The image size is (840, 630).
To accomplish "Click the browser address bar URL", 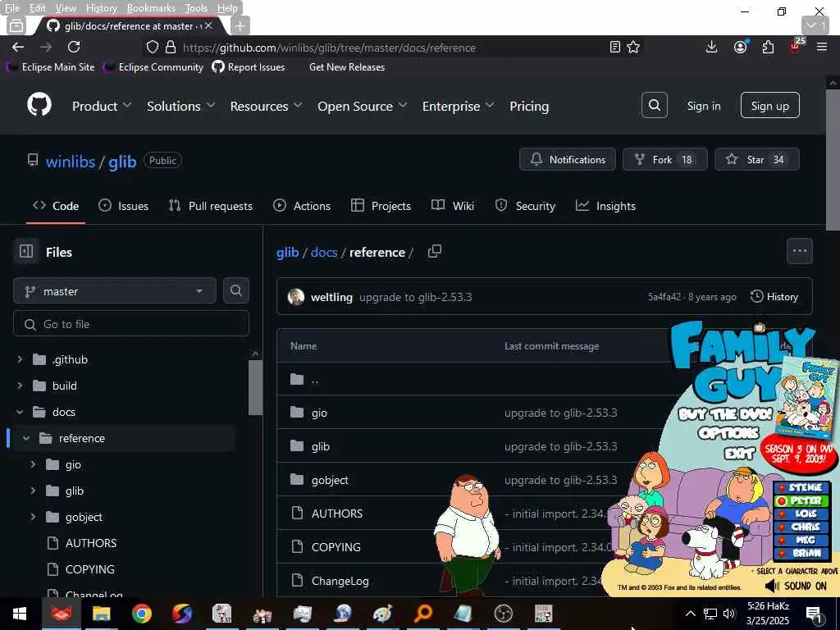I will 329,48.
